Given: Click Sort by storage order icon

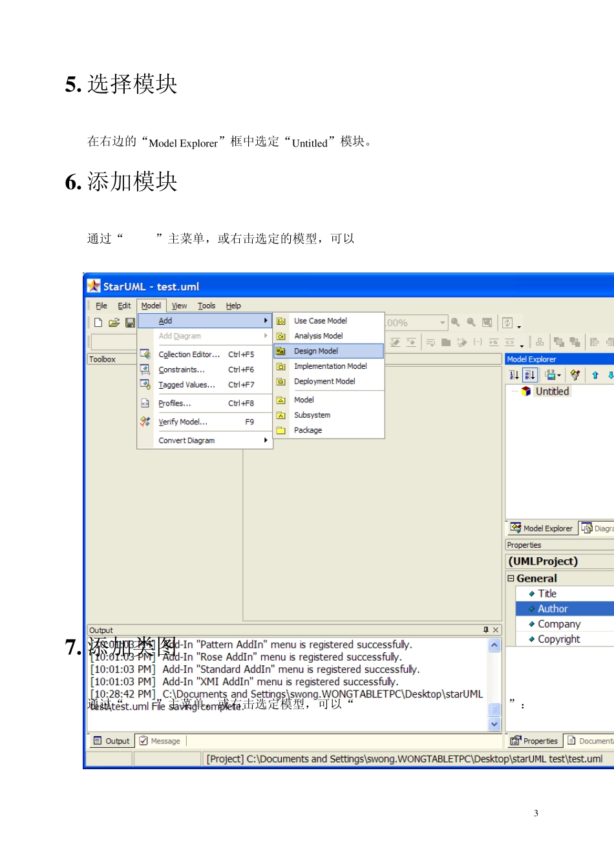Looking at the screenshot, I should pyautogui.click(x=514, y=375).
